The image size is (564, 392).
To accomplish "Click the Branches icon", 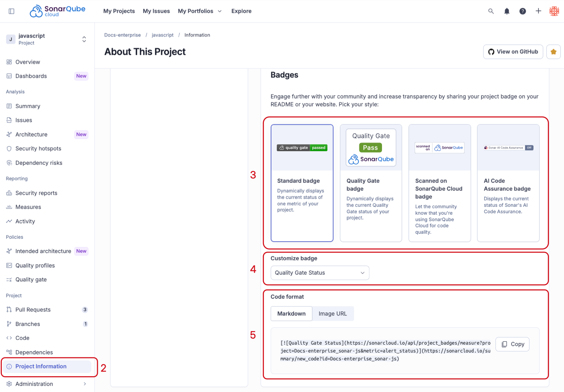I will (x=9, y=324).
